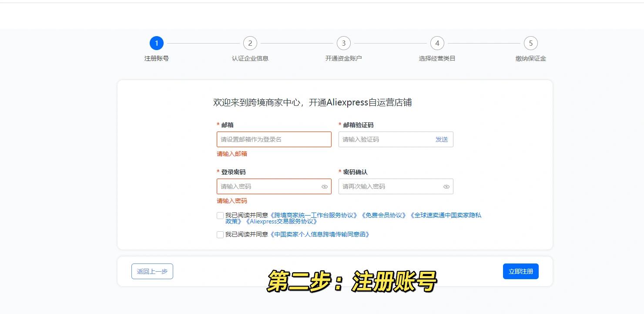
Task: Click the password confirmation field
Action: pos(396,186)
